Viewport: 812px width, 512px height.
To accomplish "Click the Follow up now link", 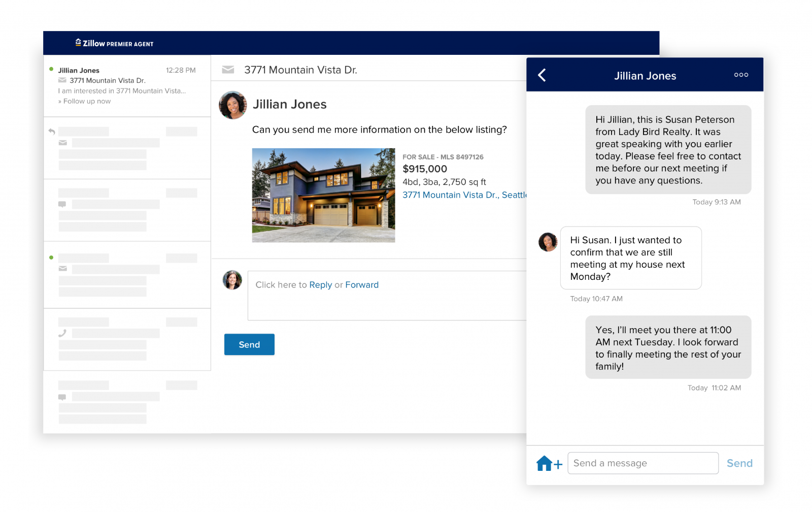I will 87,101.
